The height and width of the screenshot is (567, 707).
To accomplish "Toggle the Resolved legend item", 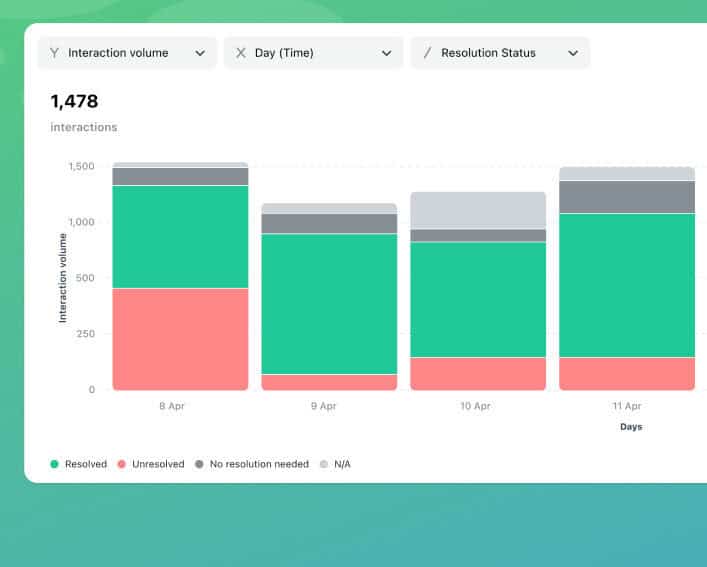I will 85,464.
